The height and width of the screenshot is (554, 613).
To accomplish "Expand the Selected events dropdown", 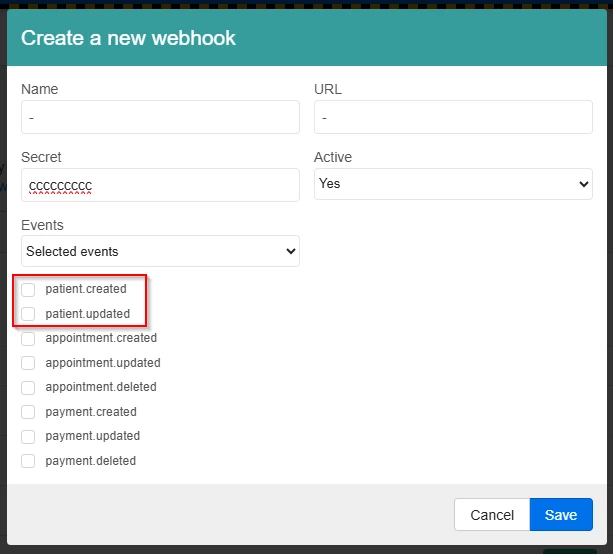I will 160,251.
